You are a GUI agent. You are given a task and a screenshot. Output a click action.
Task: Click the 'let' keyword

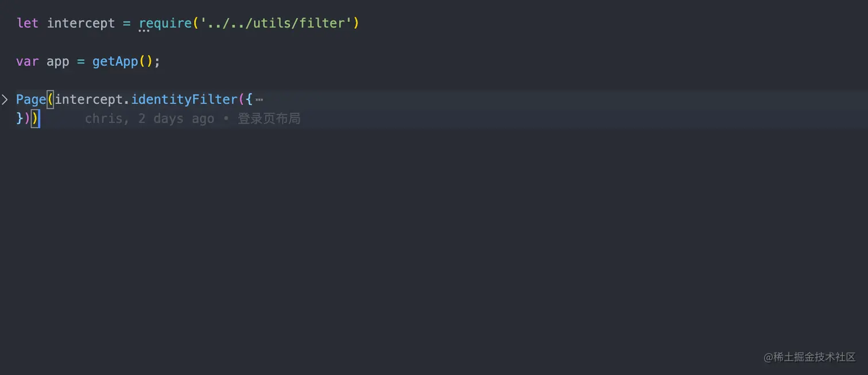(x=28, y=24)
